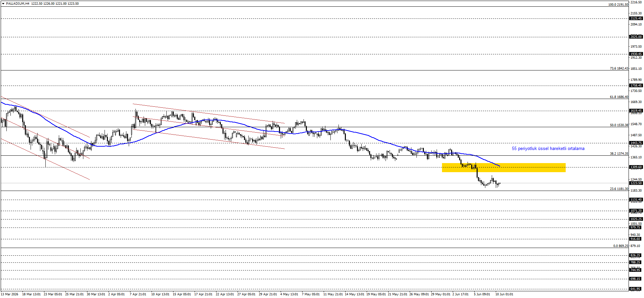
Task: Click the Fibonacci label '61.8 1686.40'
Action: [619, 97]
